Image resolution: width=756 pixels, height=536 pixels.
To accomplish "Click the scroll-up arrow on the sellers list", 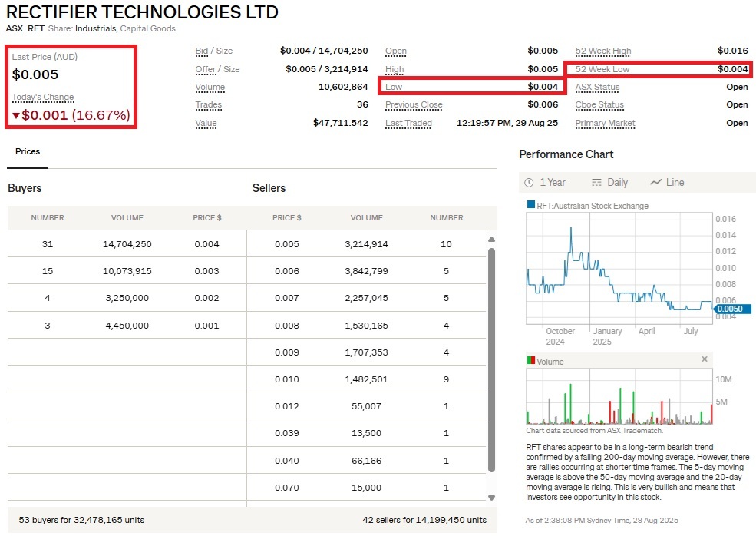I will 492,240.
